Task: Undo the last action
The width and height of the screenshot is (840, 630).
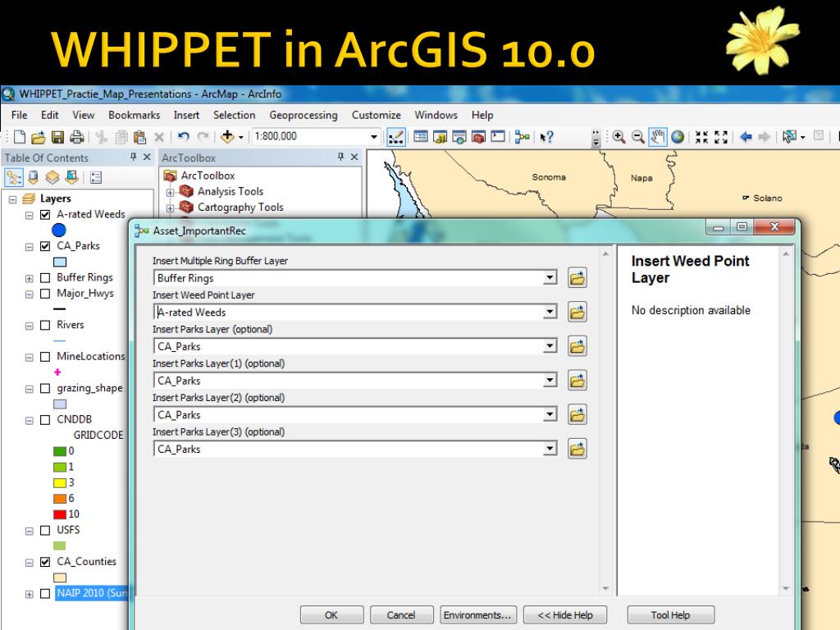Action: [184, 137]
